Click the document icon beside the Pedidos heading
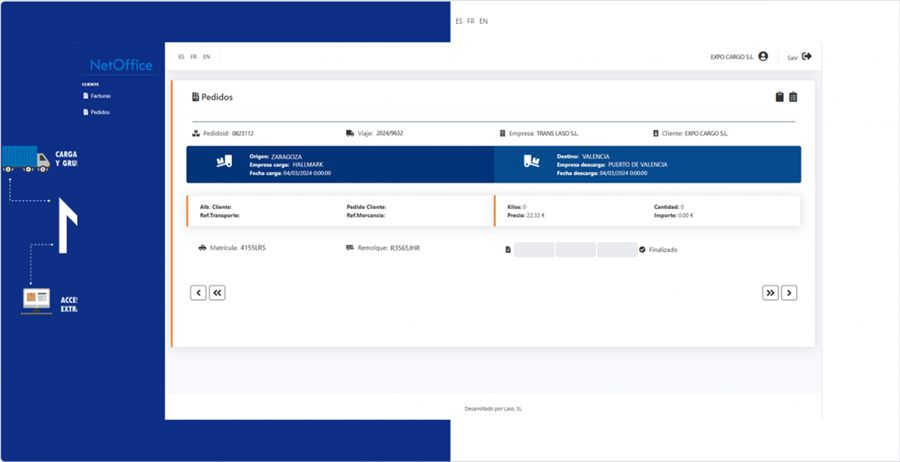 click(195, 97)
